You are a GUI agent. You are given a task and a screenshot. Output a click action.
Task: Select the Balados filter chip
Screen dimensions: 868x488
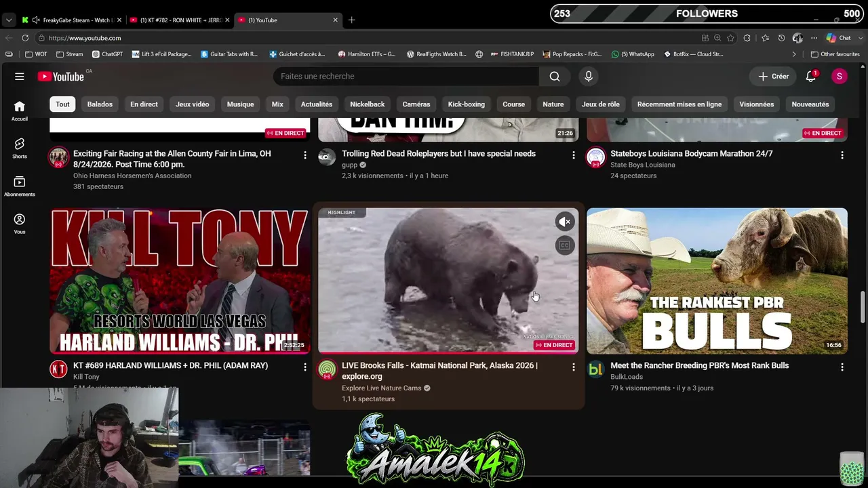(x=100, y=104)
